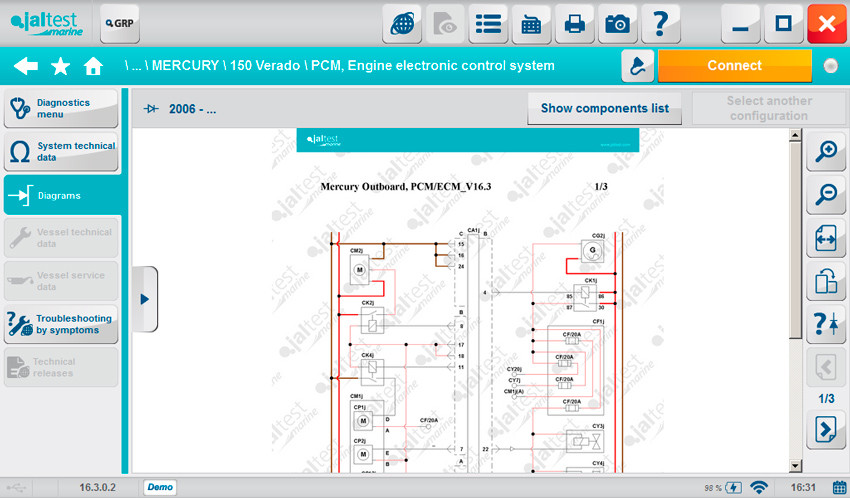
Task: Select Troubleshooting by symptoms
Action: click(61, 324)
